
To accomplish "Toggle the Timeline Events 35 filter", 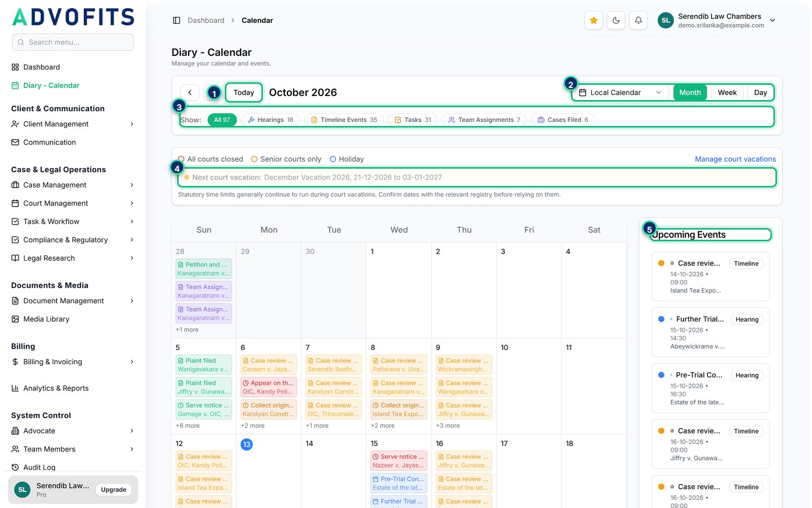I will (x=344, y=120).
